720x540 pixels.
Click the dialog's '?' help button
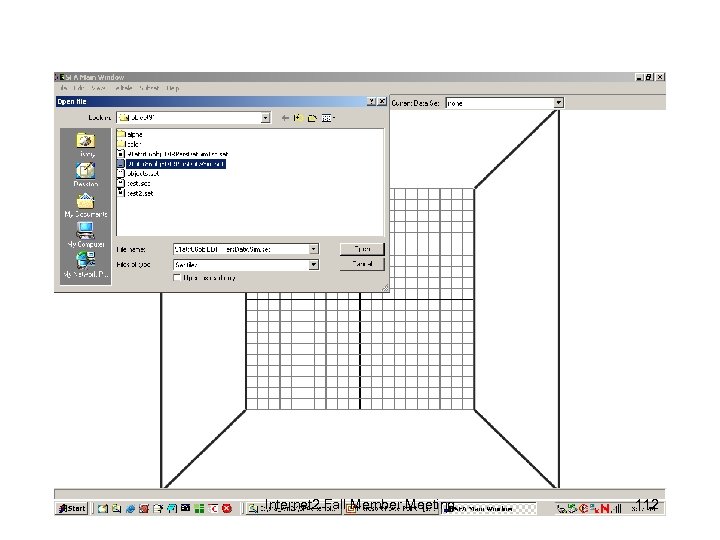coord(371,101)
